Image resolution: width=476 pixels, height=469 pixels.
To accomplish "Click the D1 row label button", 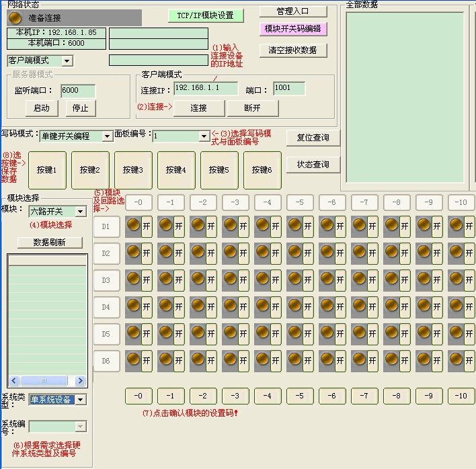I will coord(106,226).
